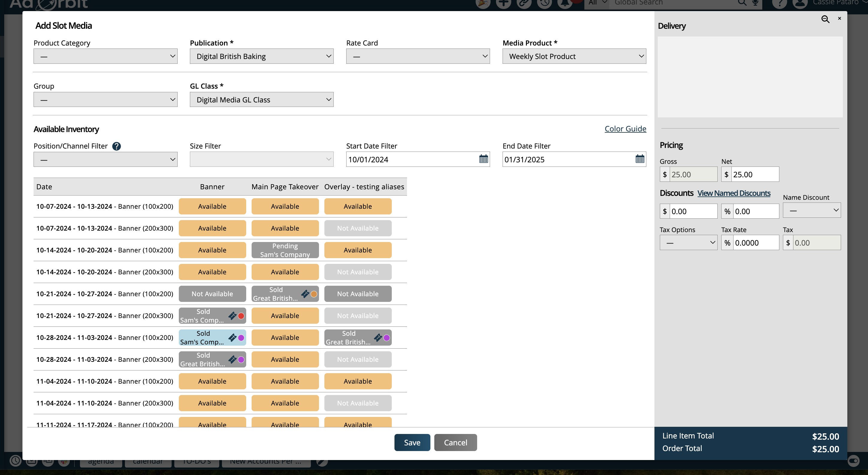Screen dimensions: 868x475
Task: Click the calendar icon for Start Date
Action: pyautogui.click(x=484, y=158)
